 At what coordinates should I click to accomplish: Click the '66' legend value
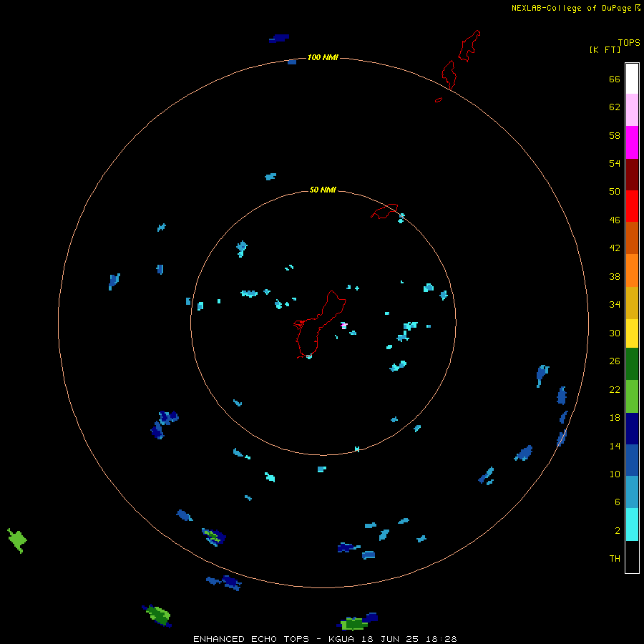(615, 79)
